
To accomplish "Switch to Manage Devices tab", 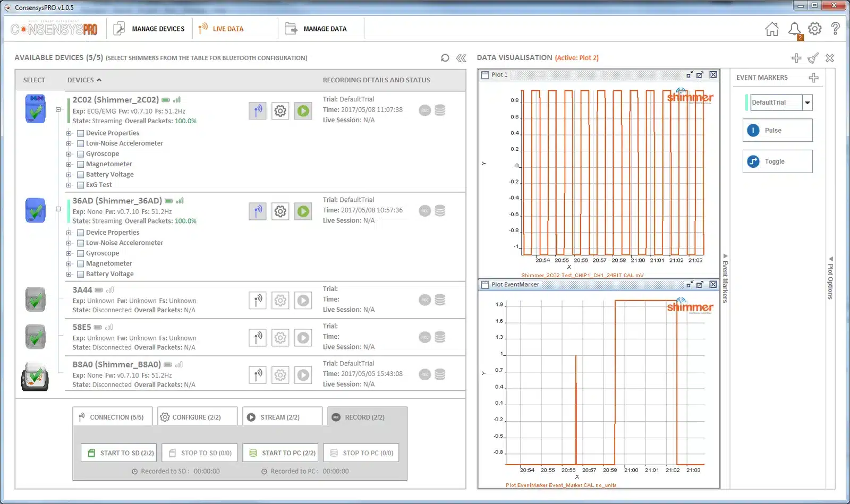I will coord(149,29).
